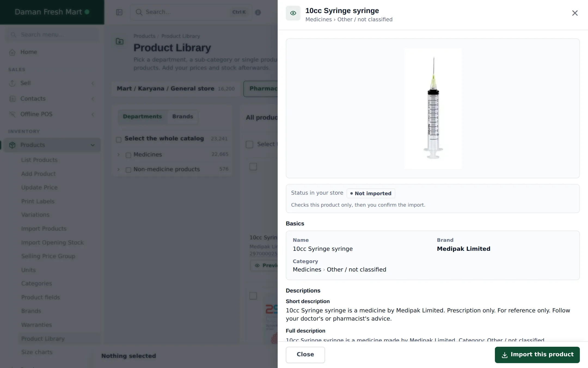Click the search field in the top bar
The height and width of the screenshot is (368, 588).
tap(191, 12)
